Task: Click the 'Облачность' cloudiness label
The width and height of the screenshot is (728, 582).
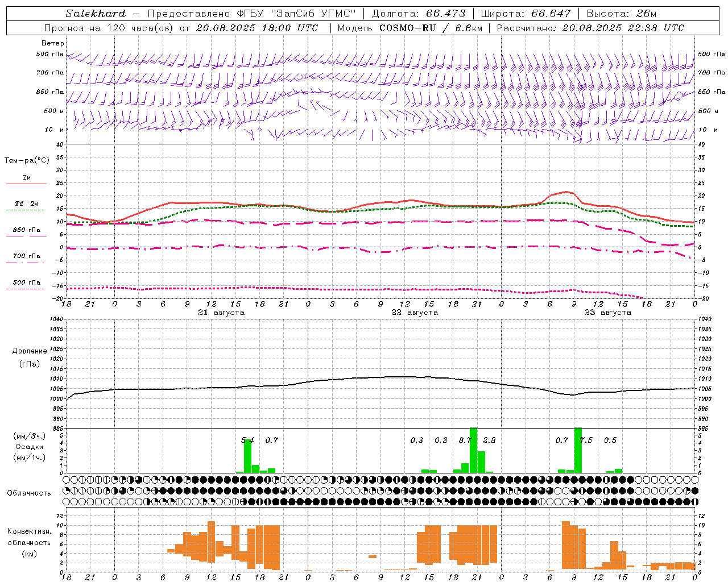Action: [x=29, y=493]
